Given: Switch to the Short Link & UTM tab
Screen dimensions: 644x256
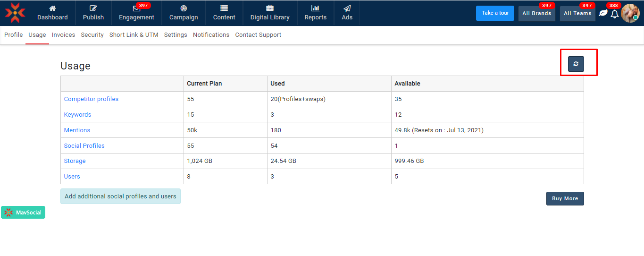Looking at the screenshot, I should (134, 35).
